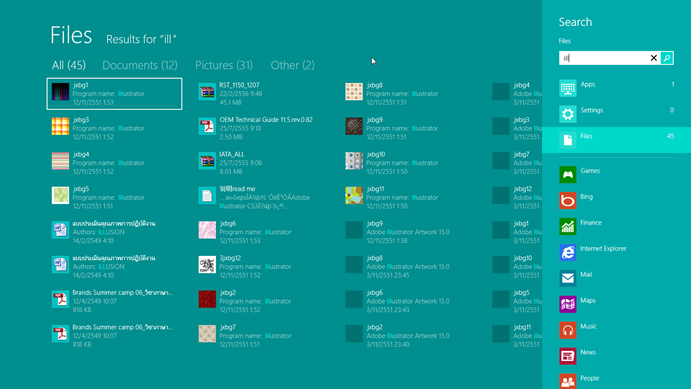Switch to Other (2) filter

tap(293, 65)
